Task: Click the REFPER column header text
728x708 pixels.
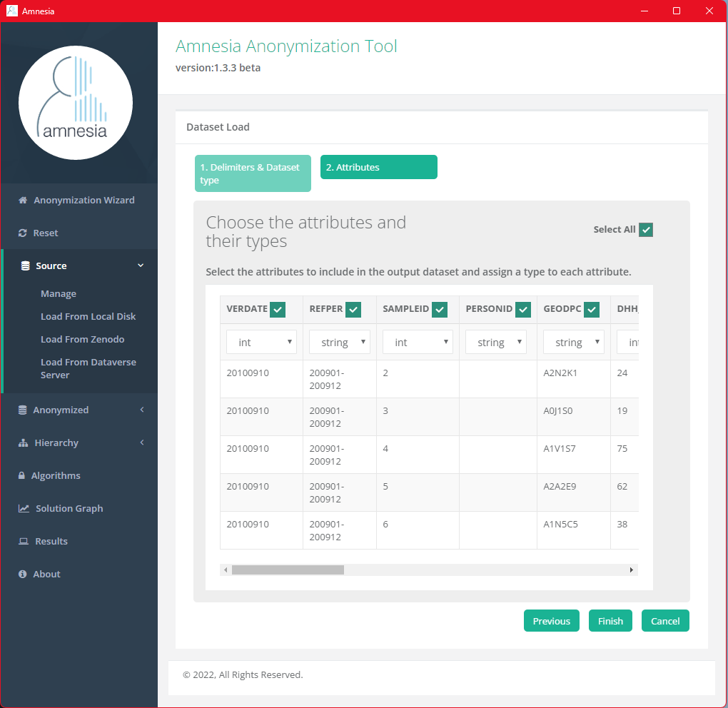Action: pyautogui.click(x=326, y=309)
